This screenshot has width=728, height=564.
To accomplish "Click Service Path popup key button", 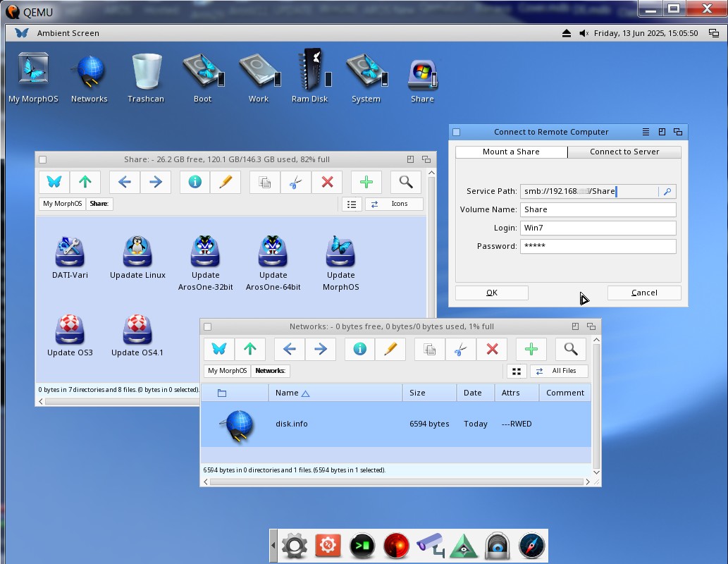I will (x=667, y=191).
